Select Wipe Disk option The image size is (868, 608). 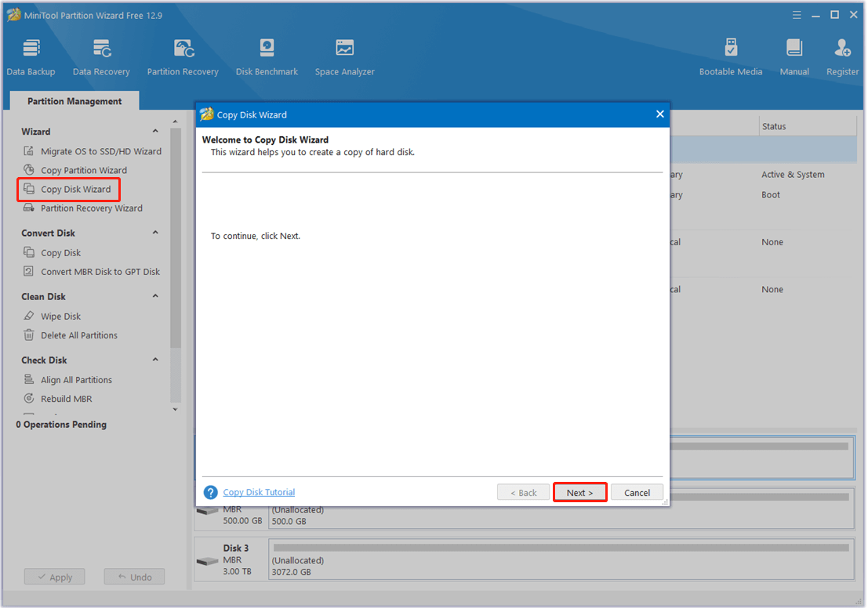(x=61, y=317)
